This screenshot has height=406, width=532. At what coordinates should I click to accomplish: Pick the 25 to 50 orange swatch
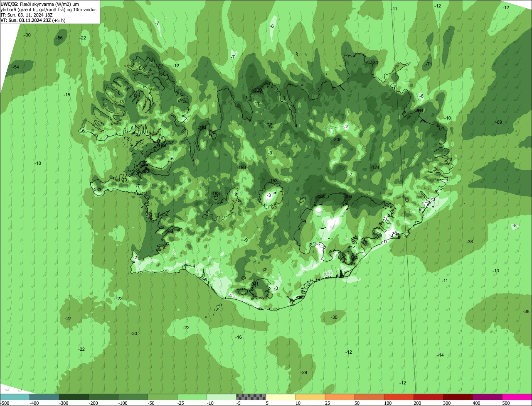click(340, 397)
